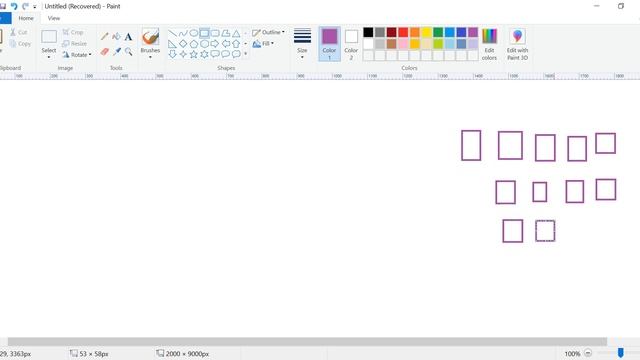Click the Redo arrow in title bar
The height and width of the screenshot is (360, 640).
pos(25,6)
